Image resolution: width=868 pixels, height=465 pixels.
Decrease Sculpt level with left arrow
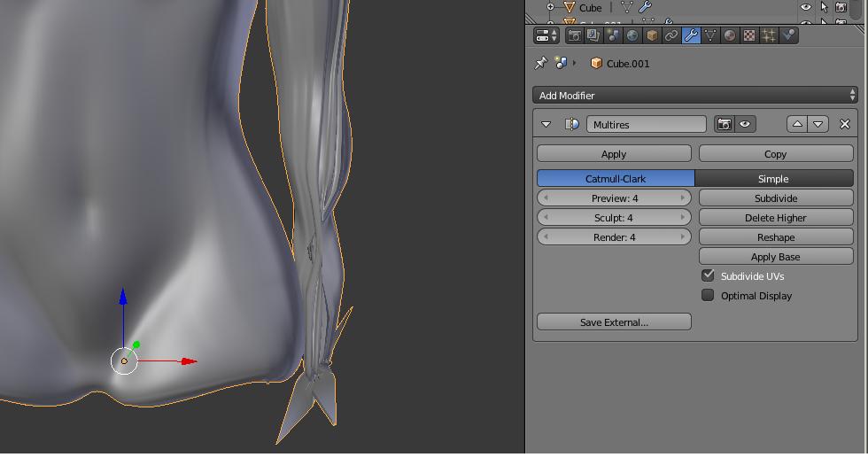[x=546, y=218]
